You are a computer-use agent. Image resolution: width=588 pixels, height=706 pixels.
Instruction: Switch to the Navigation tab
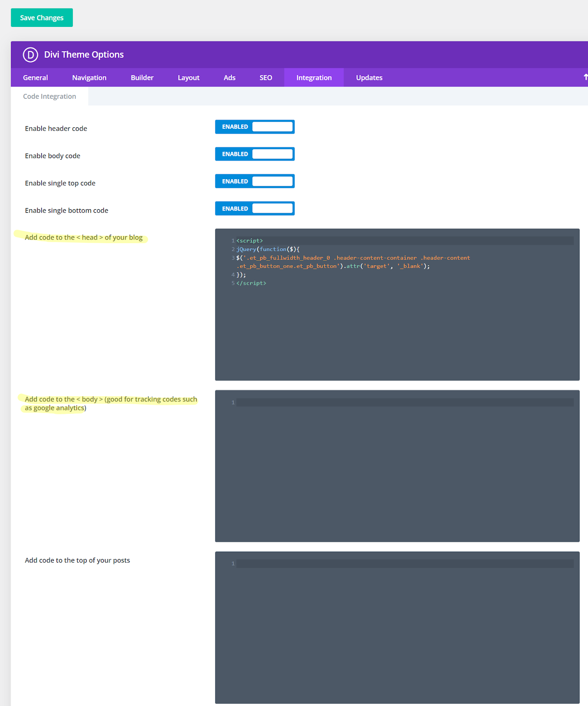(x=89, y=78)
